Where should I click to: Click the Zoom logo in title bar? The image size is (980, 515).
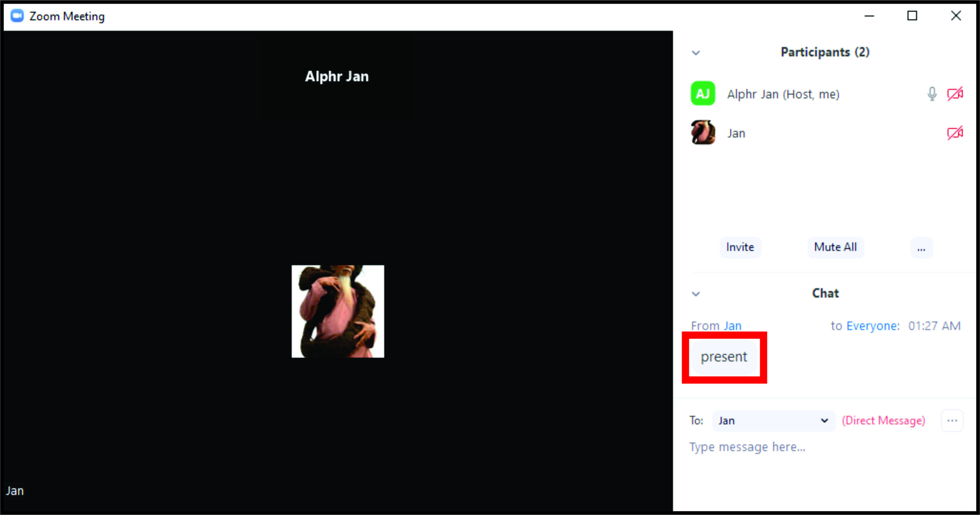pos(17,16)
